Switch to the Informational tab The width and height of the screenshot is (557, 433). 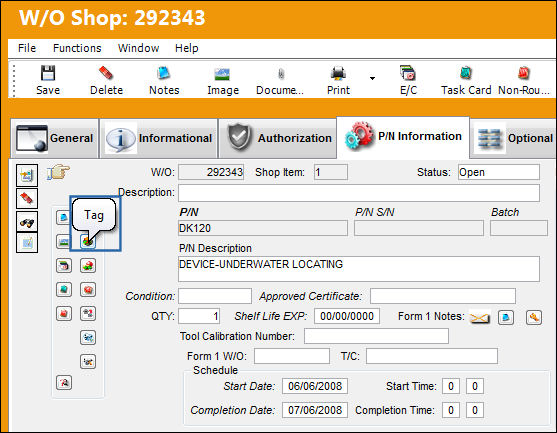pos(159,138)
